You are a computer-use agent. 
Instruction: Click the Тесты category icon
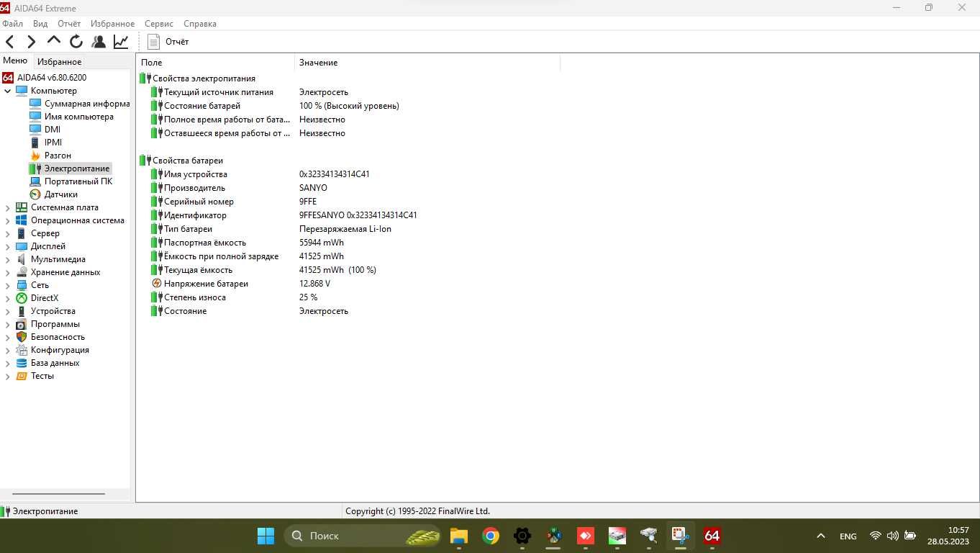point(22,376)
